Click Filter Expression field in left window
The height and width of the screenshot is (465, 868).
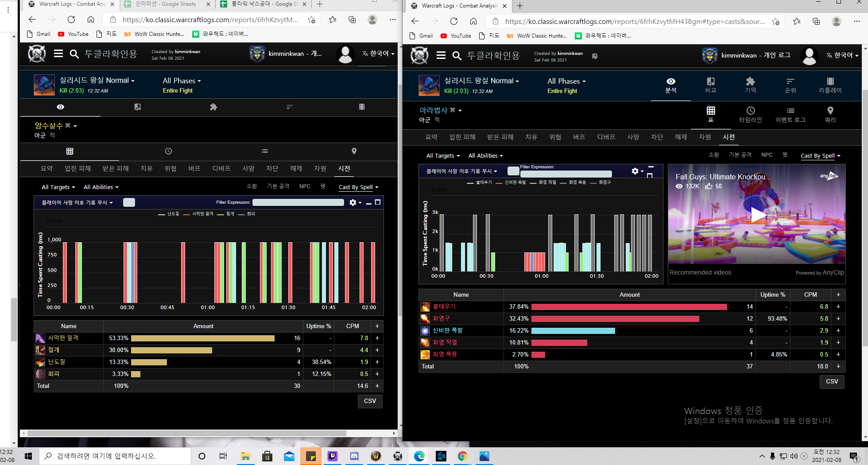[x=298, y=202]
